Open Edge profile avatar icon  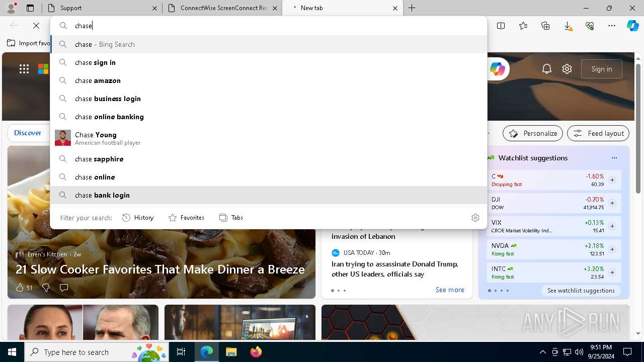tap(11, 8)
